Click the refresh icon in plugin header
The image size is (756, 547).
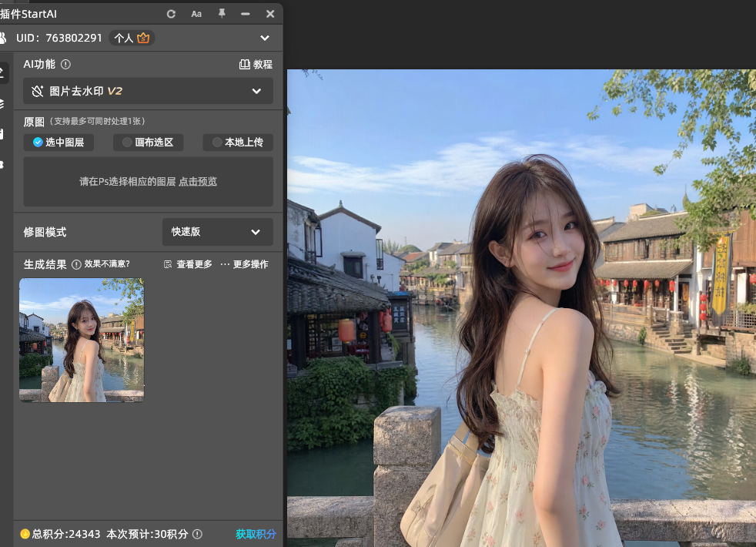pos(171,14)
